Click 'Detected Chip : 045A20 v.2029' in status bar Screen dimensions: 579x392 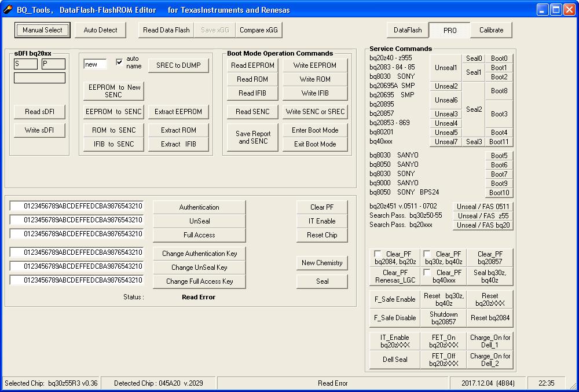pos(159,383)
